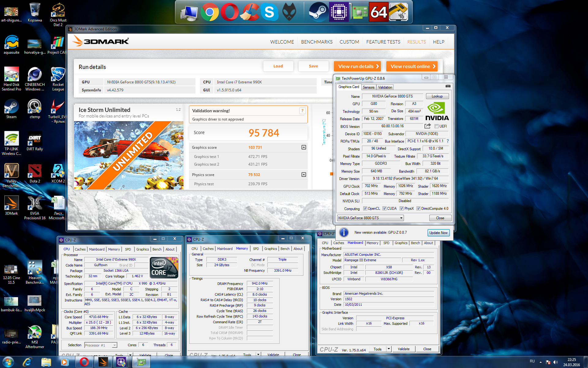Screen dimensions: 588x368
Task: Open the FEATURE TESTS tab in 3DMark
Action: [x=383, y=42]
